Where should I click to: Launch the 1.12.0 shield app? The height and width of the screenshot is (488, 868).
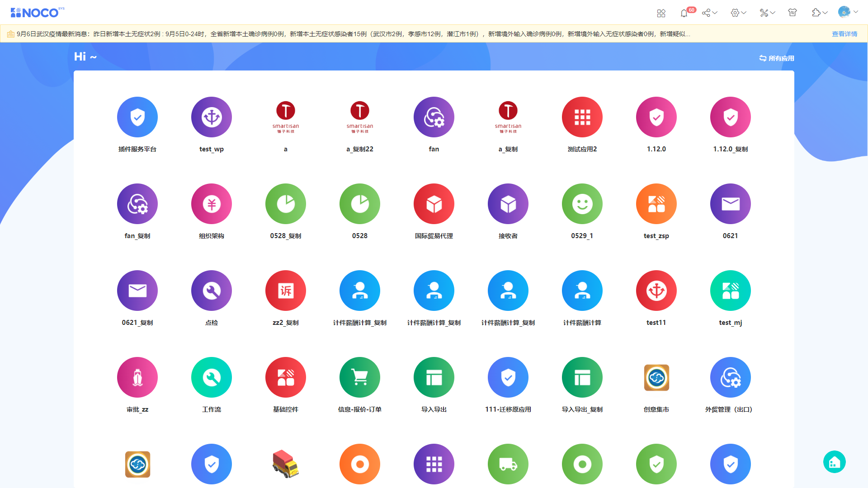point(656,117)
